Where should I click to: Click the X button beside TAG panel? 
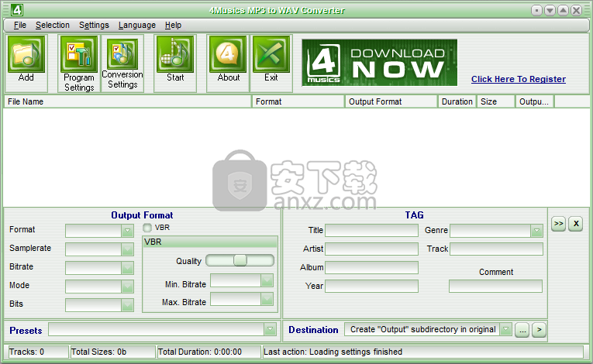(576, 224)
